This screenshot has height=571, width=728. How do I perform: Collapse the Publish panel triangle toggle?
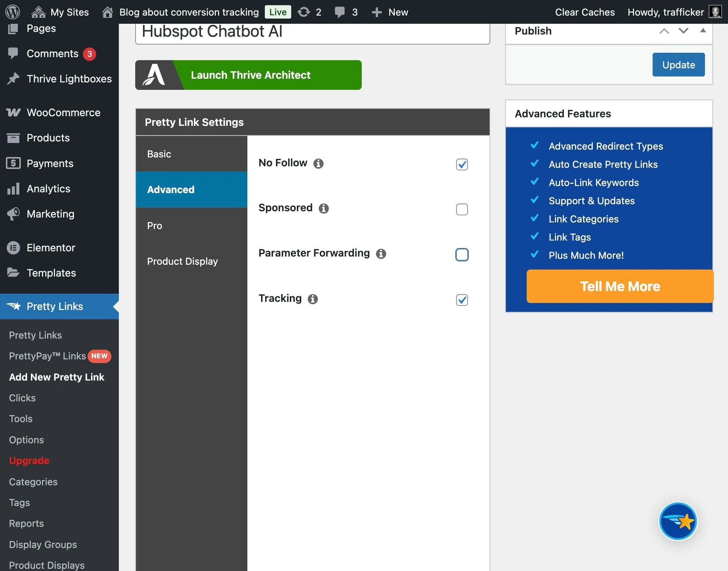(x=703, y=30)
